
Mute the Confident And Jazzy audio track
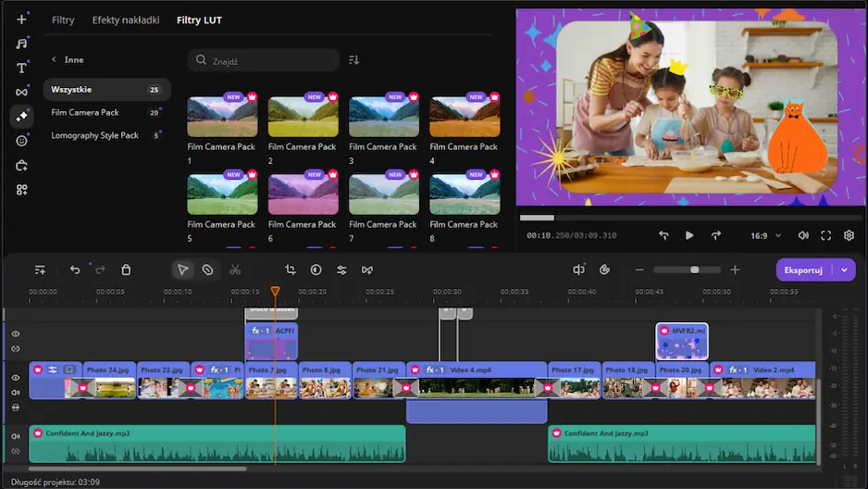16,436
